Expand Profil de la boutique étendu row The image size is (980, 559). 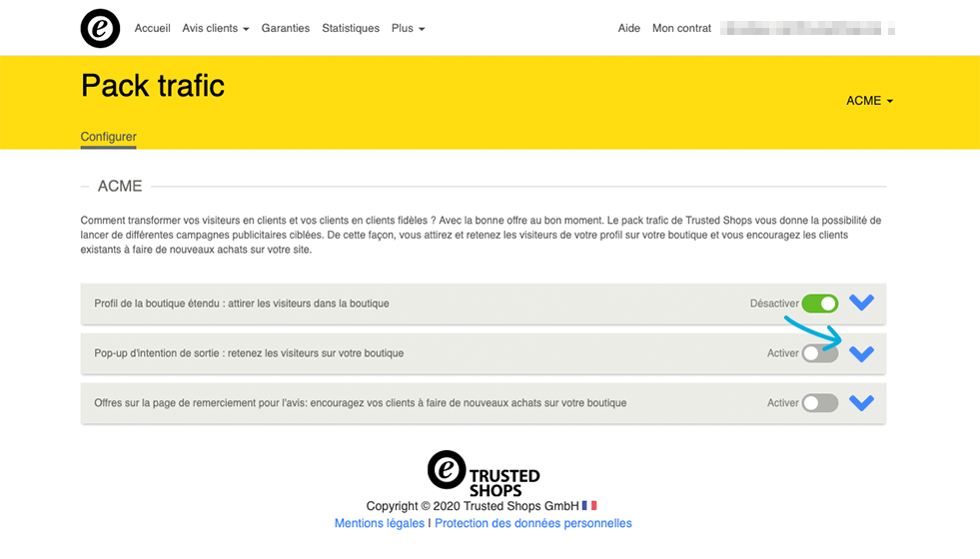861,302
